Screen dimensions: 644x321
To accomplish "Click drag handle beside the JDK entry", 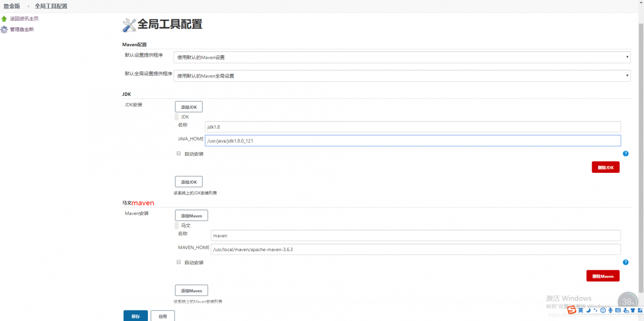I will click(177, 117).
